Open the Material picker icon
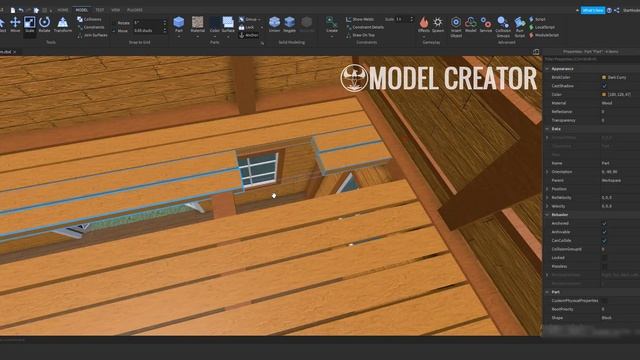 point(198,22)
